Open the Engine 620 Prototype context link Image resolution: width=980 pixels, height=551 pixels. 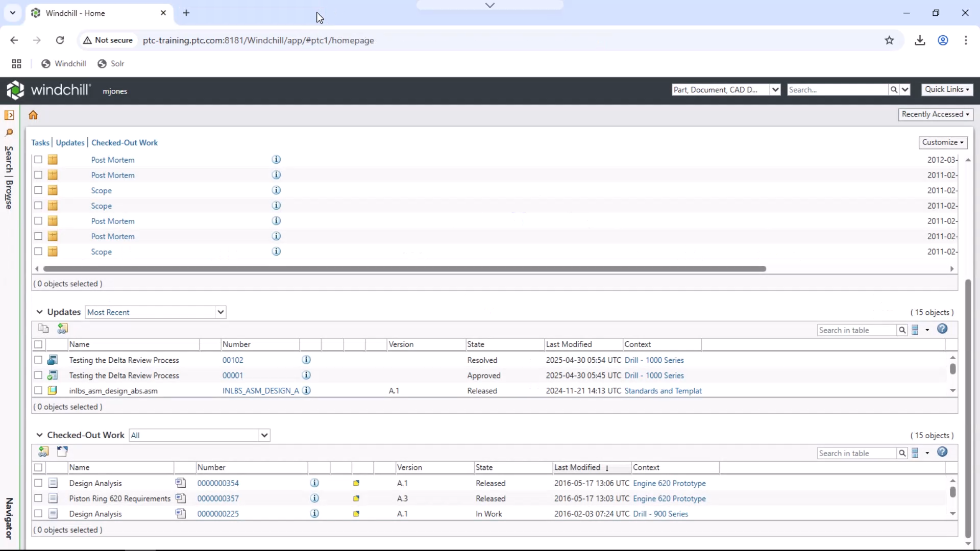pyautogui.click(x=669, y=483)
